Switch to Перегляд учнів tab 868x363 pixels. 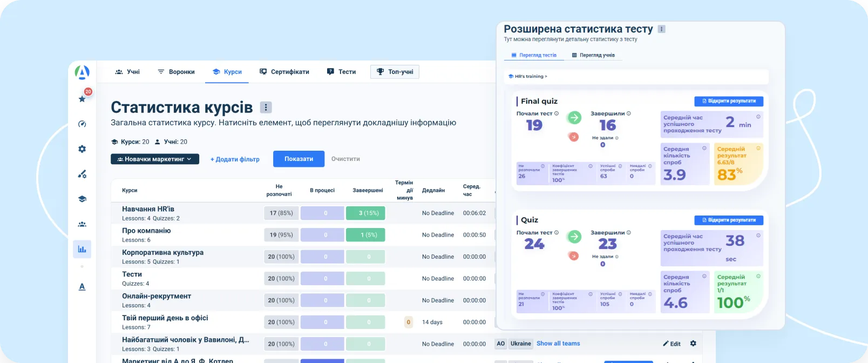(x=593, y=55)
